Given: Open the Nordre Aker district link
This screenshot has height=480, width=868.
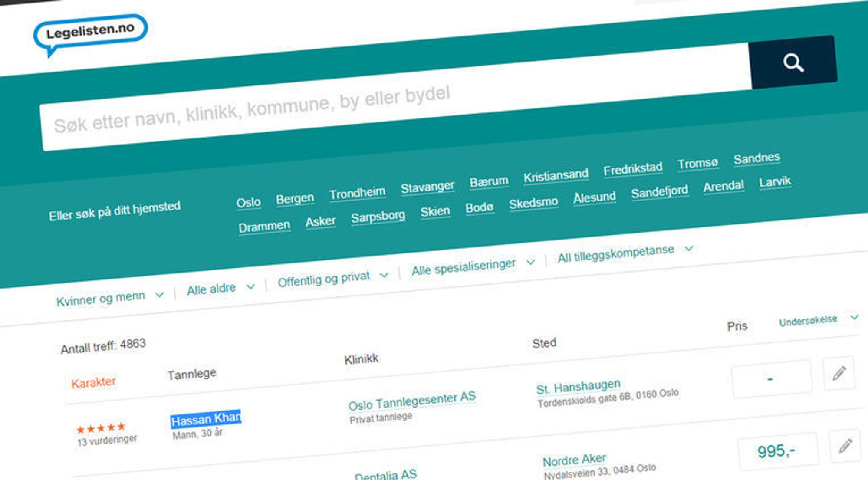Looking at the screenshot, I should [574, 460].
